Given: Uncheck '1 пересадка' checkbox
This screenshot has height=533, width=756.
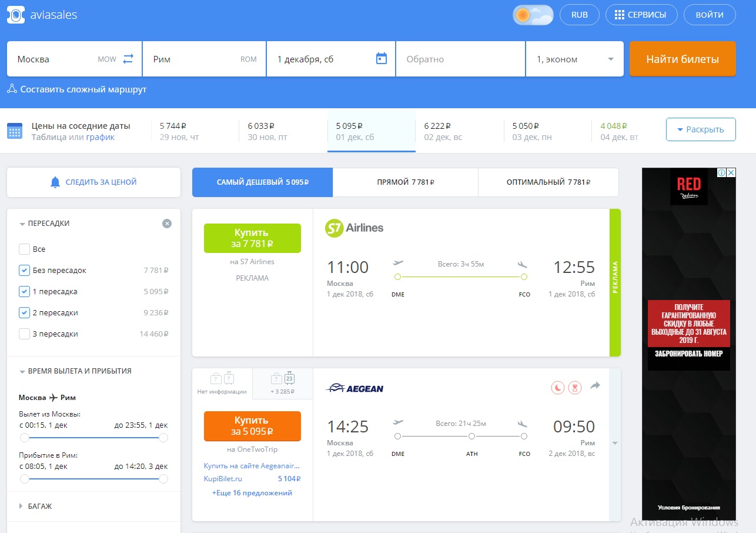Looking at the screenshot, I should (x=24, y=291).
